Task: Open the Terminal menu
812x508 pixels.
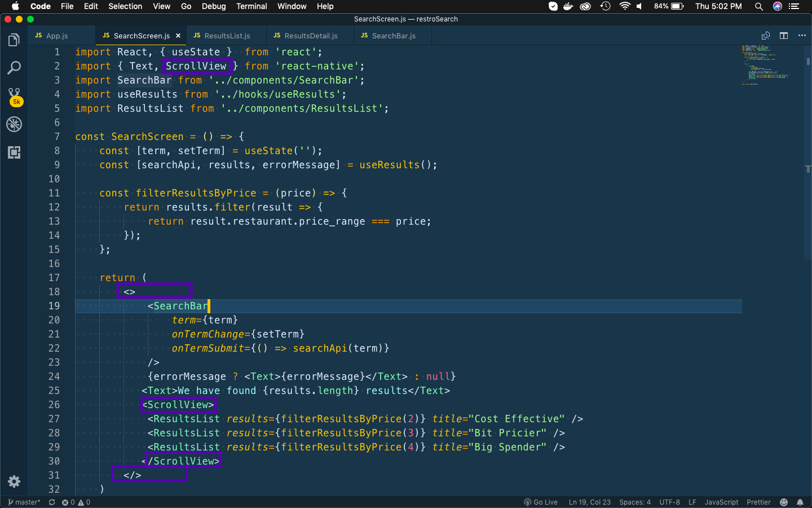Action: (251, 6)
